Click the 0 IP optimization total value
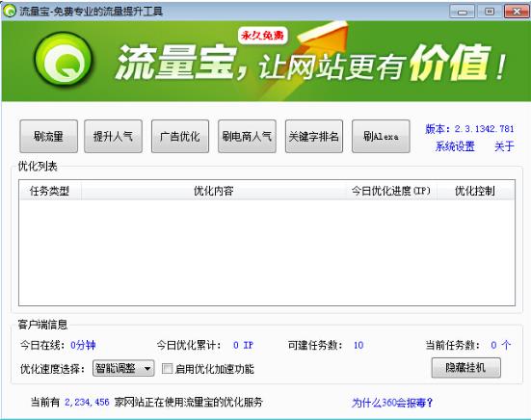531x420 pixels. pyautogui.click(x=243, y=345)
